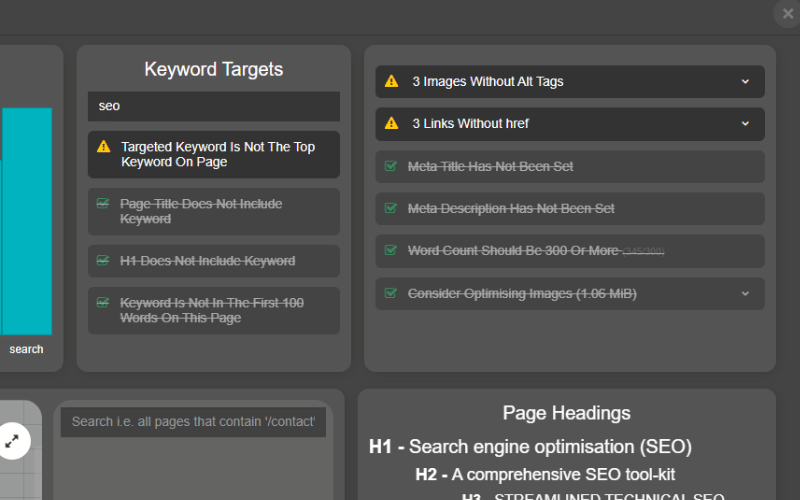Close the overlay with the X icon
This screenshot has height=500, width=800.
click(x=787, y=13)
